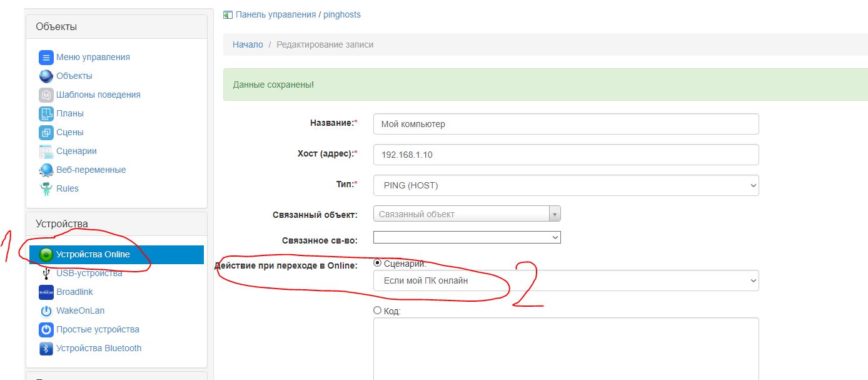Image resolution: width=868 pixels, height=380 pixels.
Task: Select the Код radio button
Action: point(377,311)
